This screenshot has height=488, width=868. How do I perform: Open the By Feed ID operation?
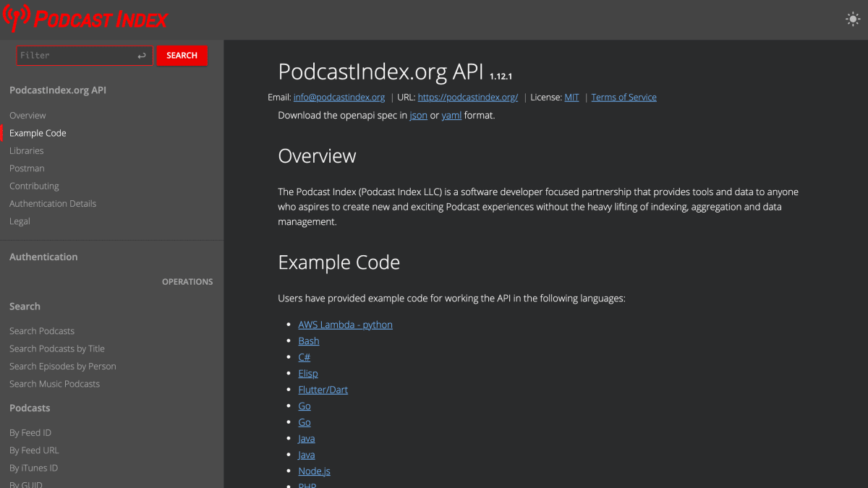(30, 433)
